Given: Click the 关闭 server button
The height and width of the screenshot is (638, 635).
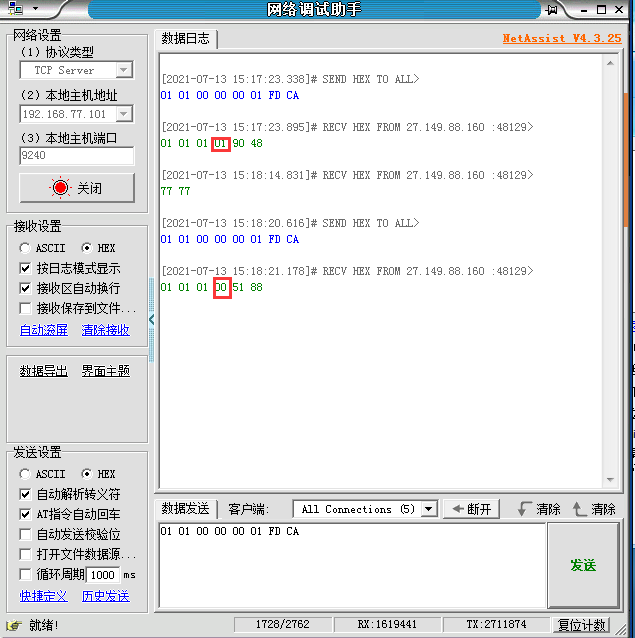Looking at the screenshot, I should tap(77, 188).
